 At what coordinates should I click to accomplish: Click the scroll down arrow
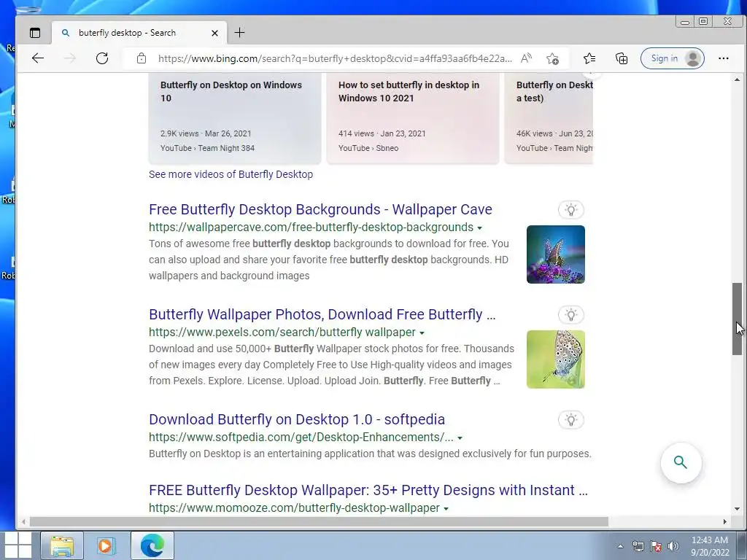737,509
